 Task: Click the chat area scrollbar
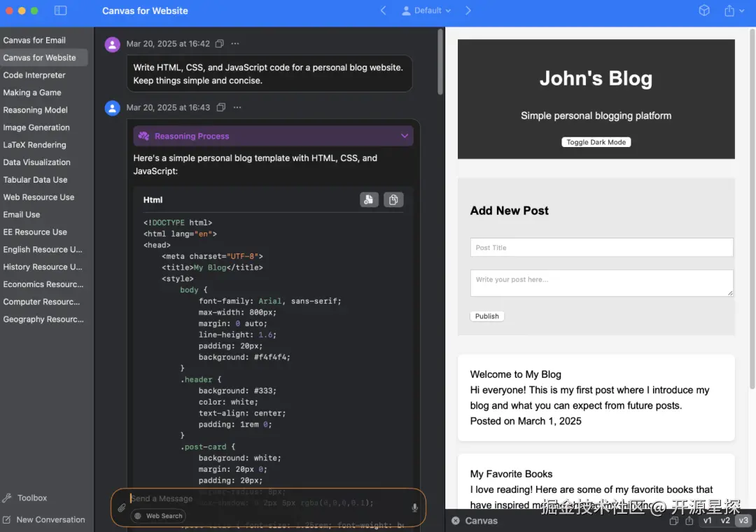pyautogui.click(x=440, y=62)
